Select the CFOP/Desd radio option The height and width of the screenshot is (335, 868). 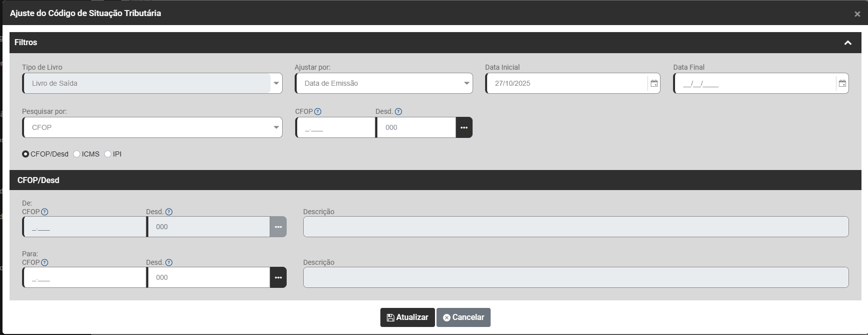26,154
